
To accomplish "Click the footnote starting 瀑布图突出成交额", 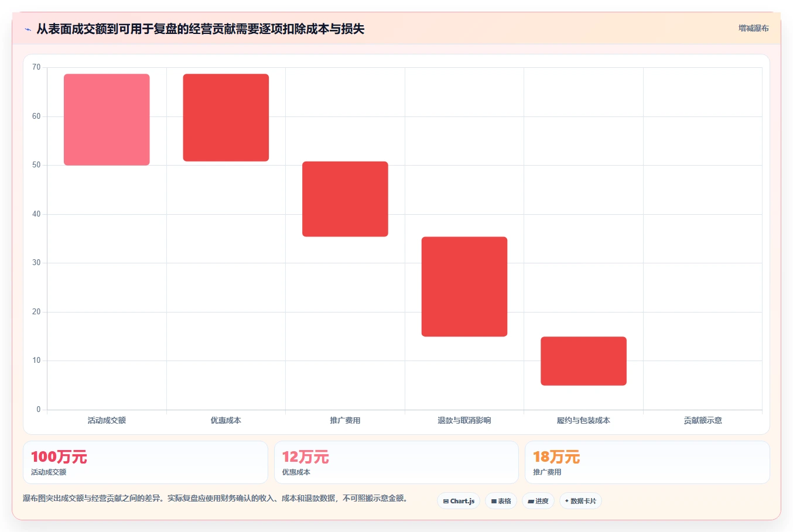I will (x=216, y=498).
